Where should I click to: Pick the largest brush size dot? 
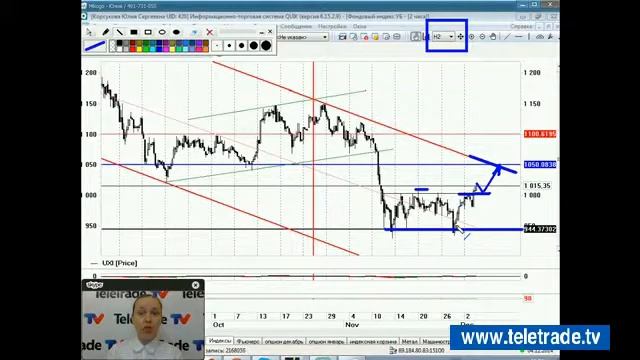[266, 46]
